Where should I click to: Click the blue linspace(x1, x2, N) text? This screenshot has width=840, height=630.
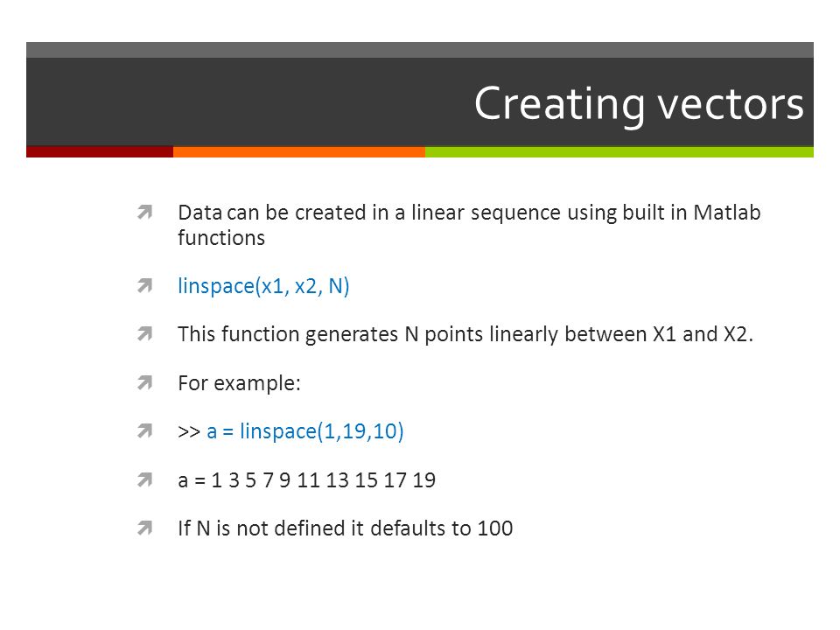click(x=263, y=286)
